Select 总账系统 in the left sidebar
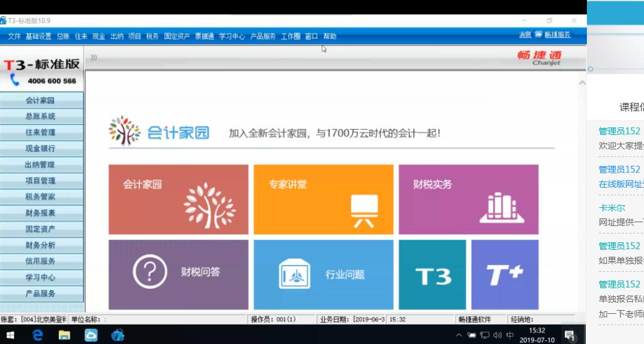This screenshot has height=344, width=644. pos(41,116)
